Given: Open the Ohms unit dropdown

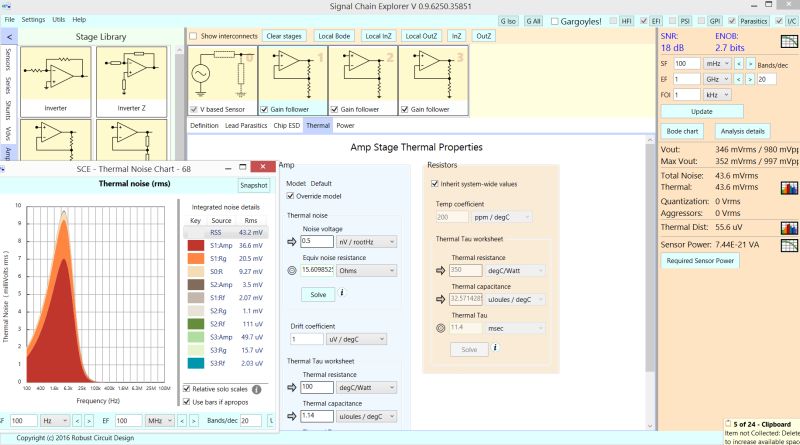Looking at the screenshot, I should 366,270.
